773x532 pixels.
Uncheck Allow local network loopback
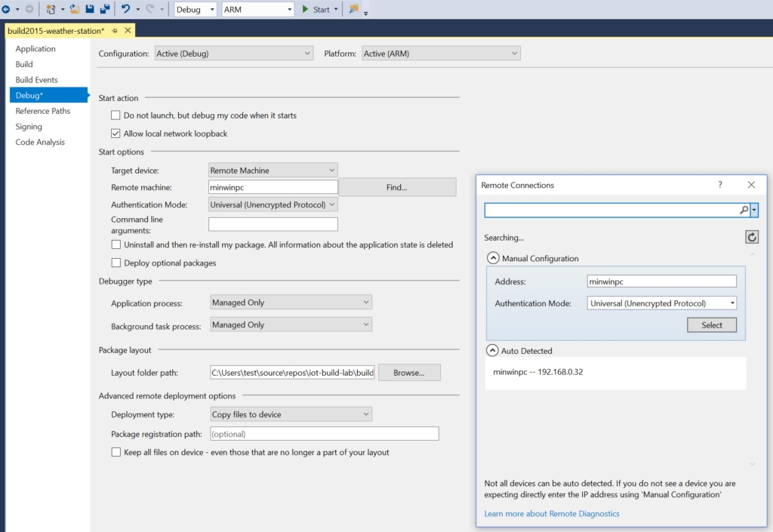click(x=115, y=134)
